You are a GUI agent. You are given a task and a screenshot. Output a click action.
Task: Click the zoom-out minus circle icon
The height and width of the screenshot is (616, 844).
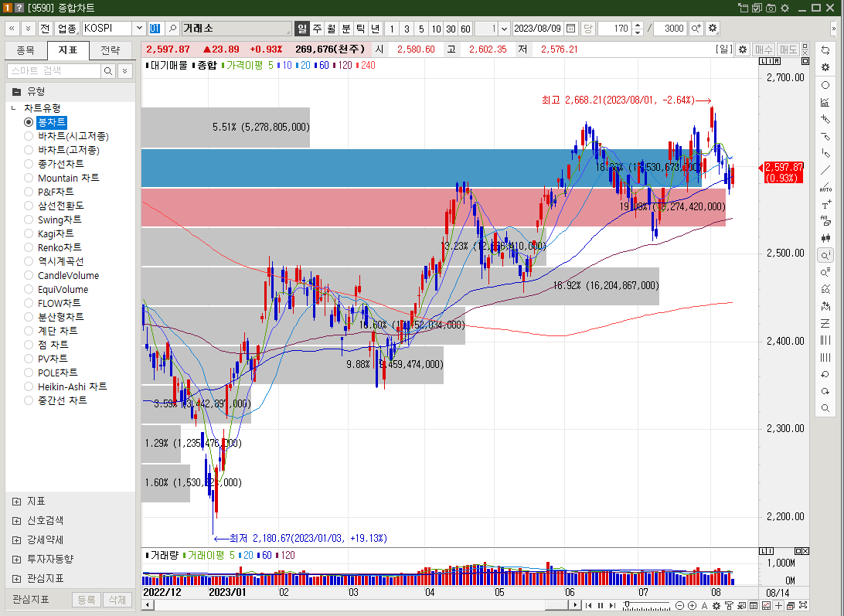679,606
